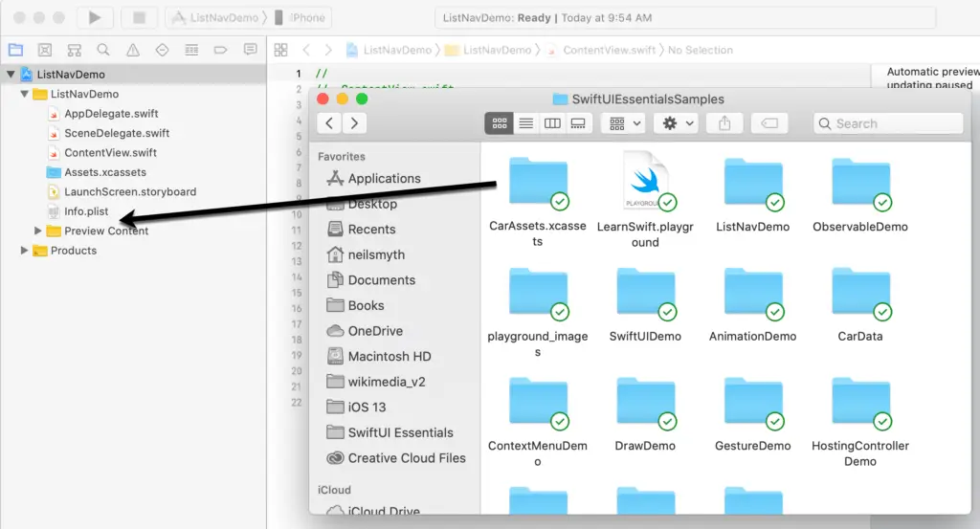The image size is (980, 529).
Task: Click ListNavDemo folder in jump bar
Action: 488,50
